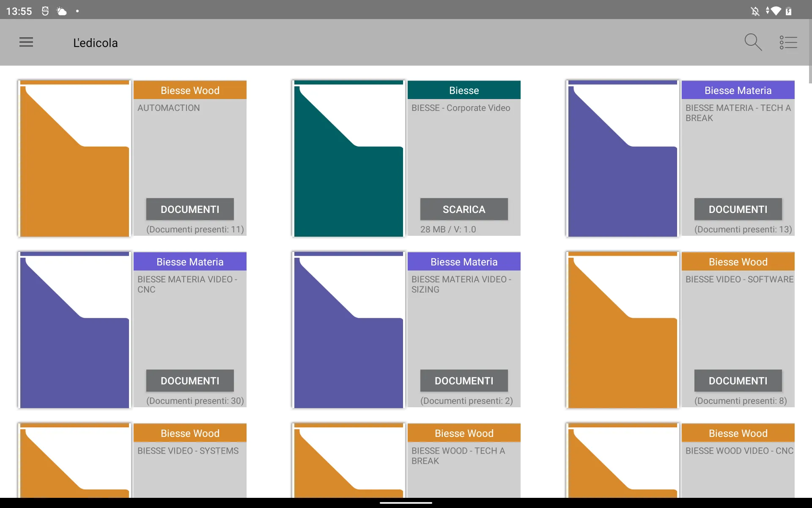The image size is (812, 508).
Task: Open Corporate Video teal folder thumbnail
Action: click(x=348, y=158)
